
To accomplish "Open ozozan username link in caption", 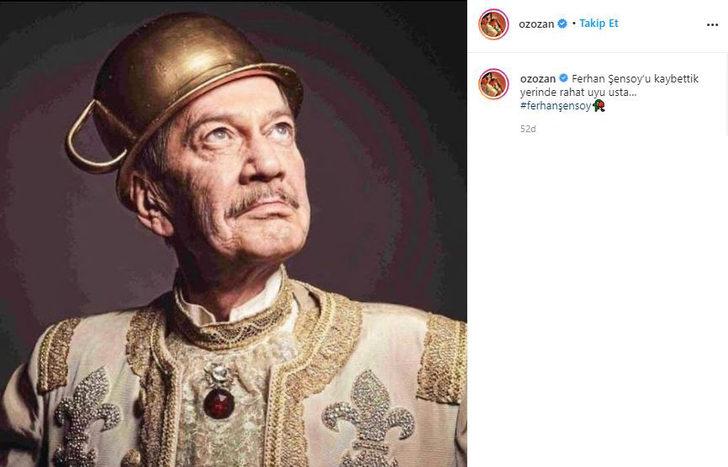I will [537, 77].
